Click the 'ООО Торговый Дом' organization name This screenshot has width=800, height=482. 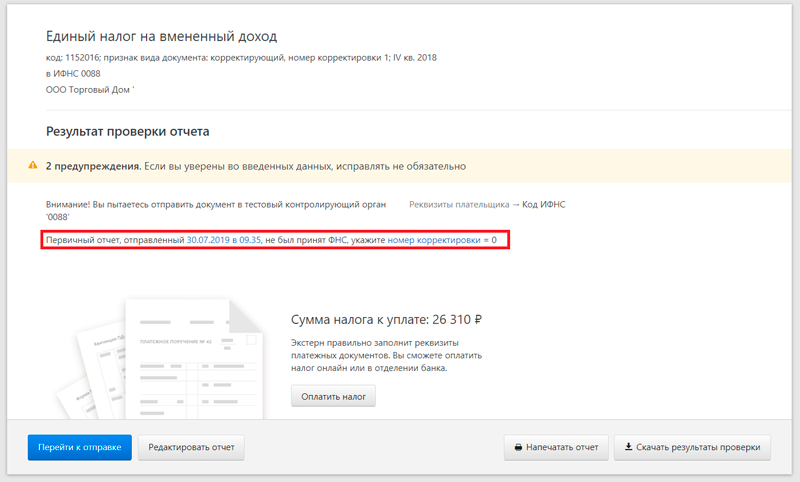click(90, 90)
